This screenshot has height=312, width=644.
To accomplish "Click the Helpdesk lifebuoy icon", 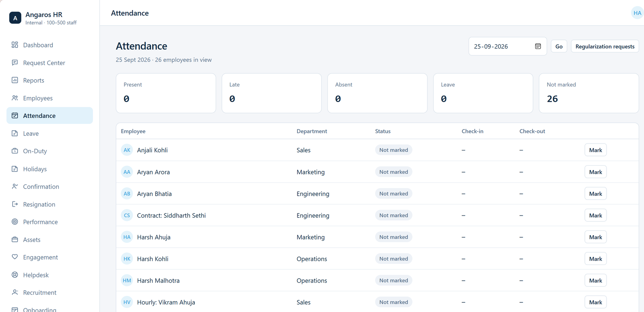I will 15,275.
